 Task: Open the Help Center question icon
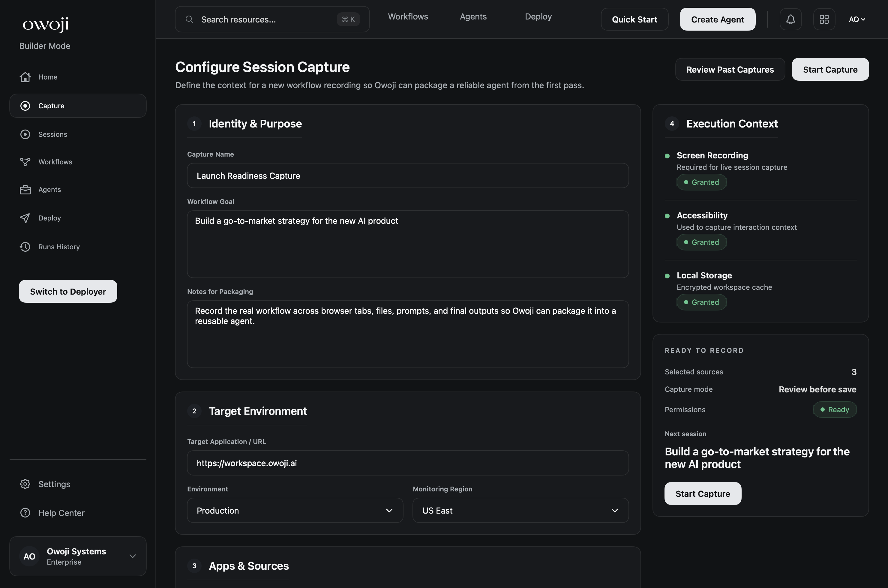pyautogui.click(x=25, y=513)
